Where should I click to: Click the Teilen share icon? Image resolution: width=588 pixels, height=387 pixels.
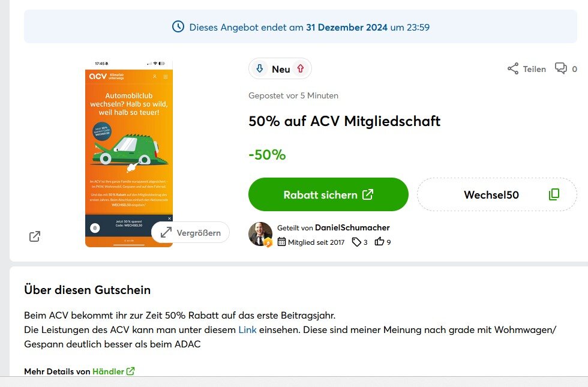coord(512,68)
